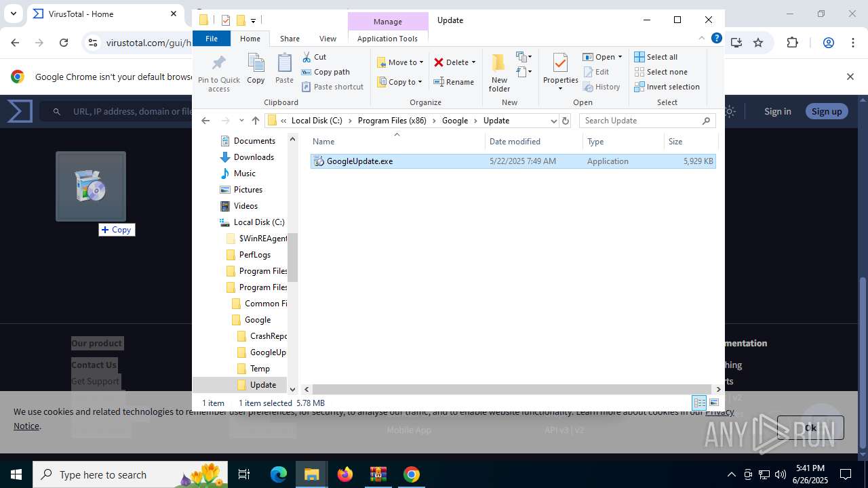Switch to Large icons view layout
This screenshot has height=488, width=868.
click(x=713, y=403)
